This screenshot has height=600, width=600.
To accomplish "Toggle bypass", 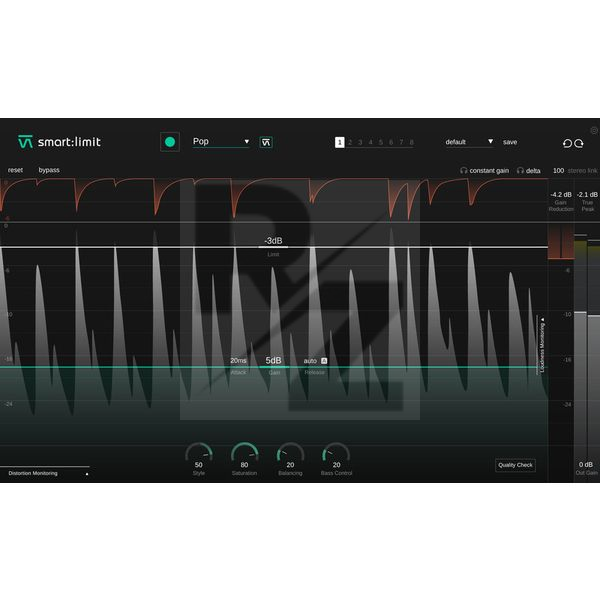I will click(x=49, y=170).
